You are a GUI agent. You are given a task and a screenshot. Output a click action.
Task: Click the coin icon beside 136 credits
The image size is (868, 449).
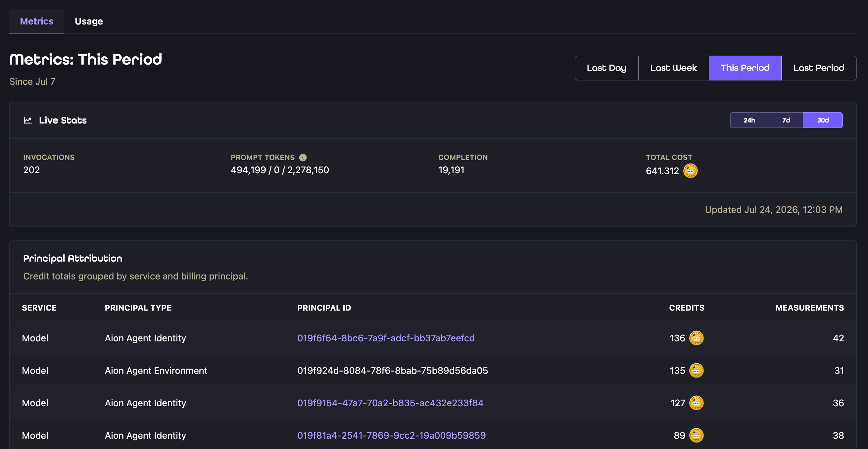point(696,338)
